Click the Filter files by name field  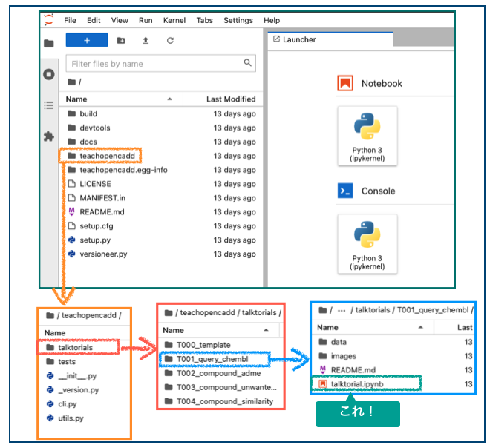(160, 64)
